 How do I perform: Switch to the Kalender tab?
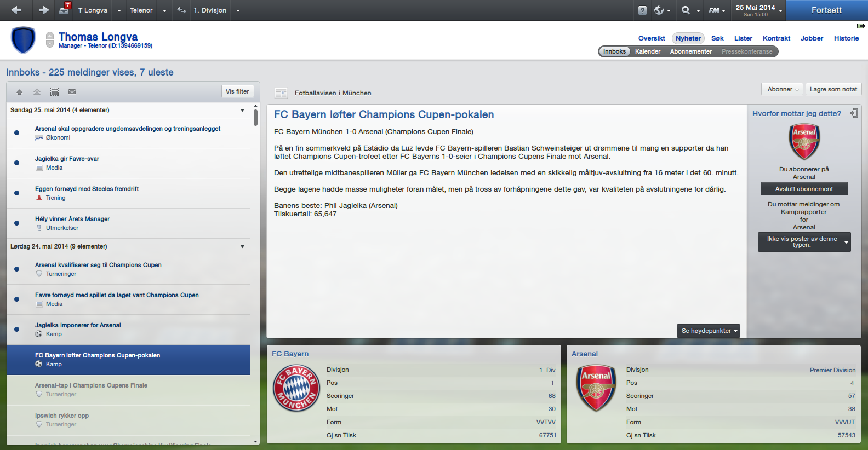pyautogui.click(x=648, y=51)
